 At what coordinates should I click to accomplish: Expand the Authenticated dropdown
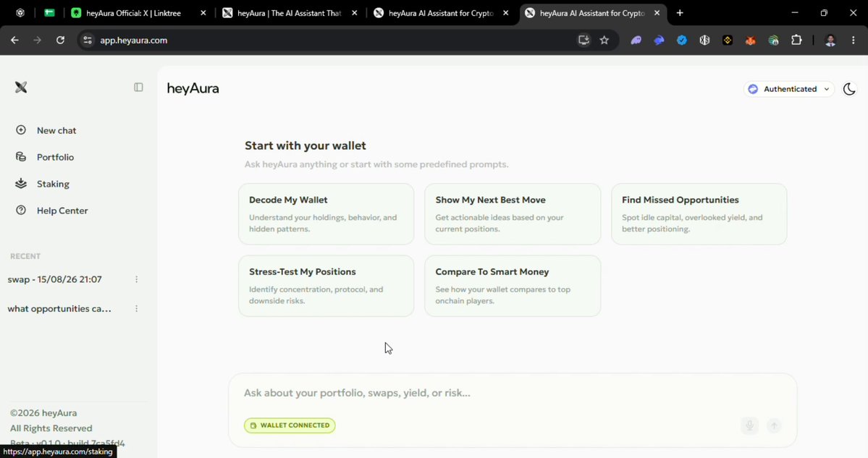coord(789,89)
